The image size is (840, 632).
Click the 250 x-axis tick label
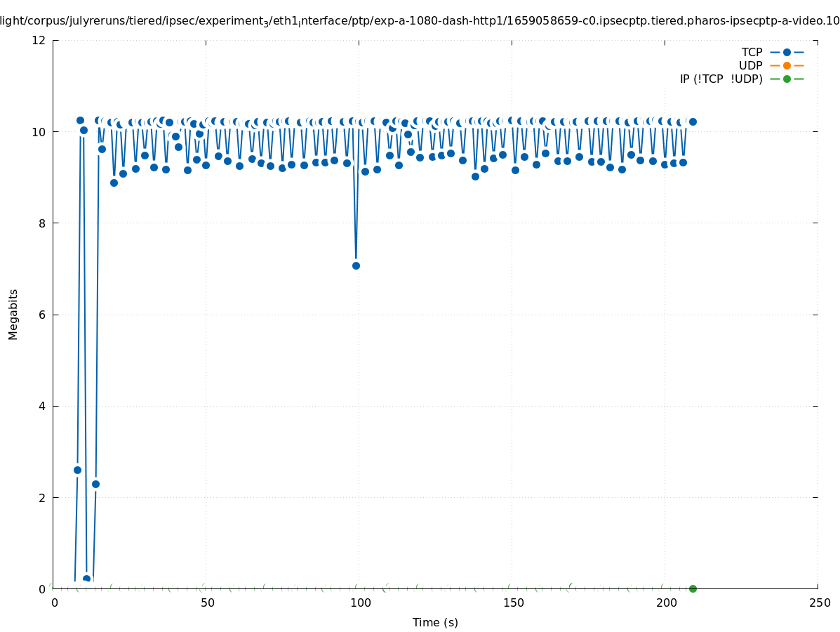click(x=819, y=603)
